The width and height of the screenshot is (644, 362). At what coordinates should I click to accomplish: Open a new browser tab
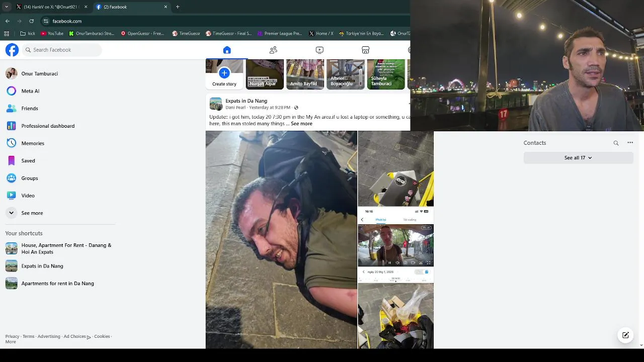[178, 7]
